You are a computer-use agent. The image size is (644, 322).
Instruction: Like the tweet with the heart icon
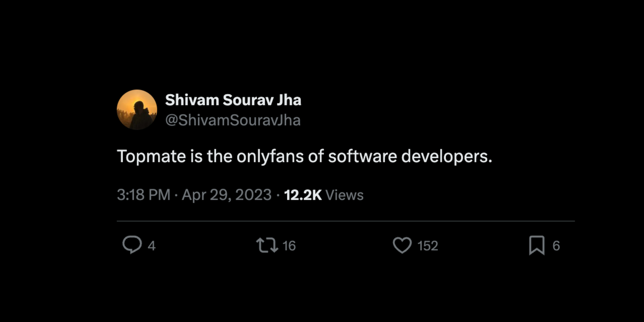coord(402,245)
